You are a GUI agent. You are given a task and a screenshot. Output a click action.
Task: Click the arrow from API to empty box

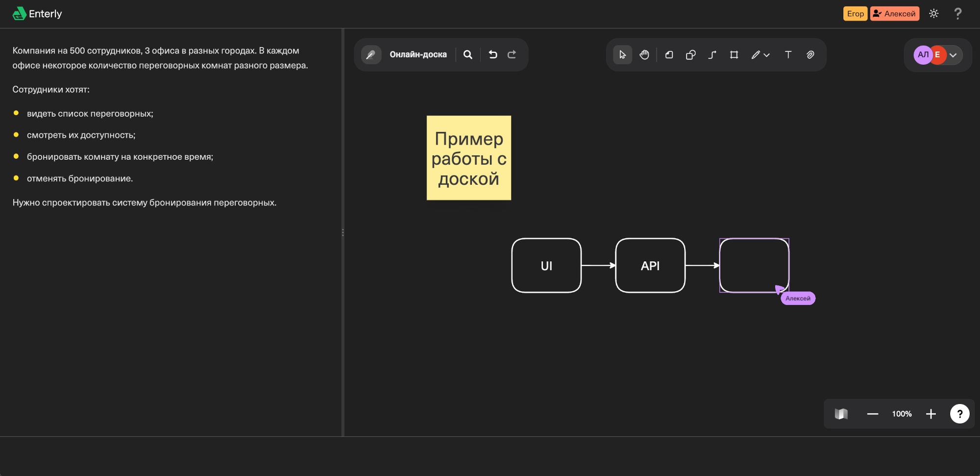[702, 265]
